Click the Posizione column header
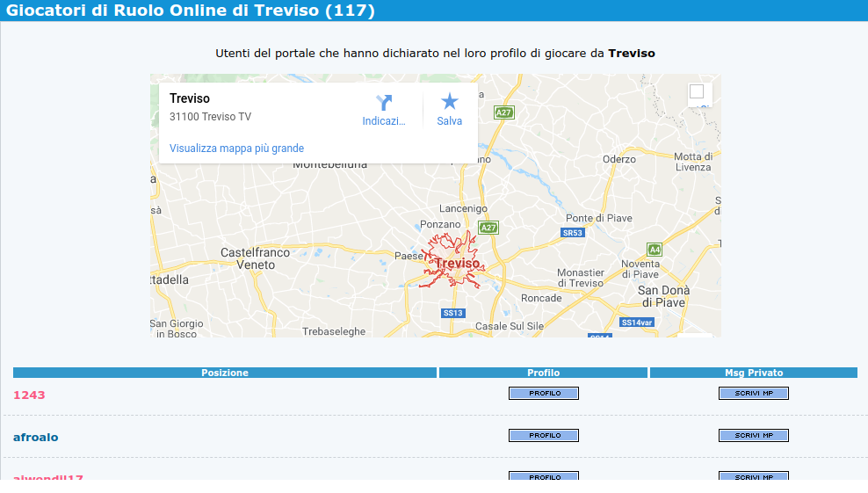The image size is (868, 493). click(225, 373)
